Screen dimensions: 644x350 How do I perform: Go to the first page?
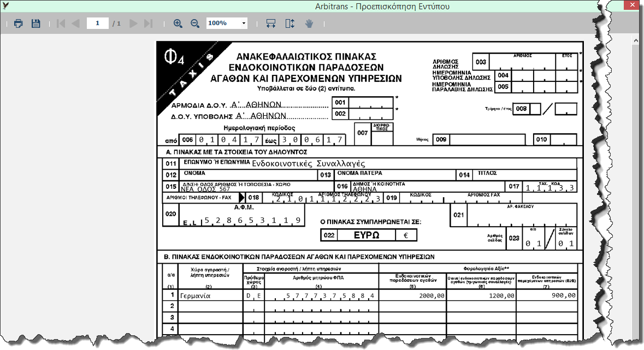61,23
